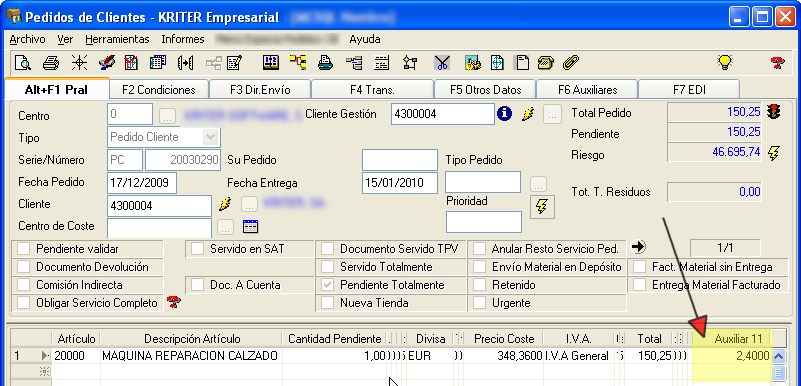Click the 2,4000 Auxiliar 11 cell
This screenshot has width=801, height=386.
[x=733, y=356]
